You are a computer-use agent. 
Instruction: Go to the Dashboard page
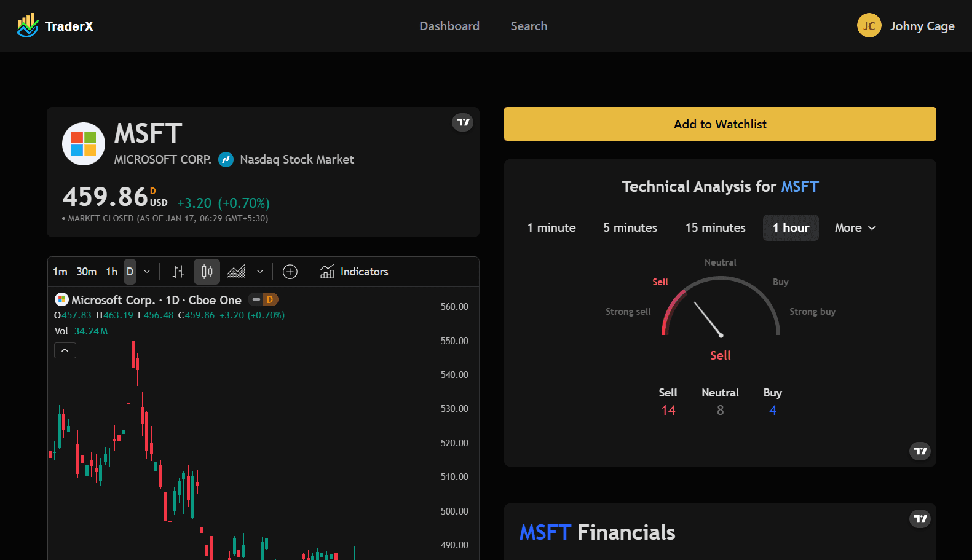click(449, 26)
